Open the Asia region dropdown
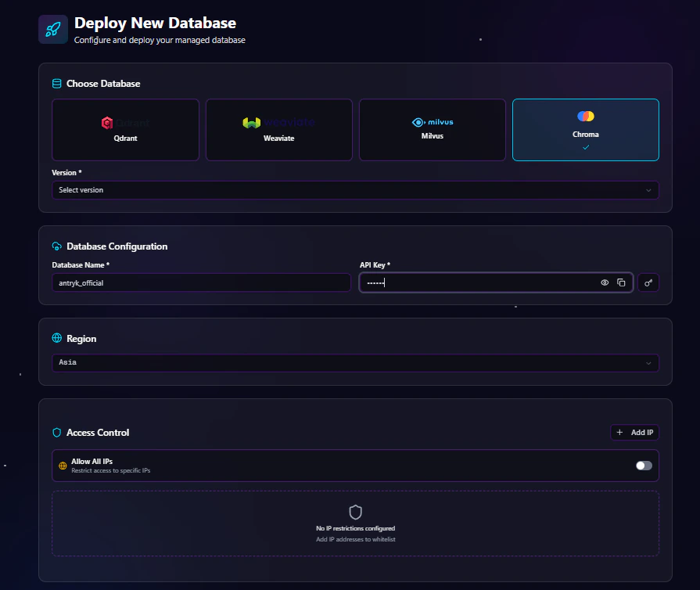The width and height of the screenshot is (700, 590). point(355,362)
